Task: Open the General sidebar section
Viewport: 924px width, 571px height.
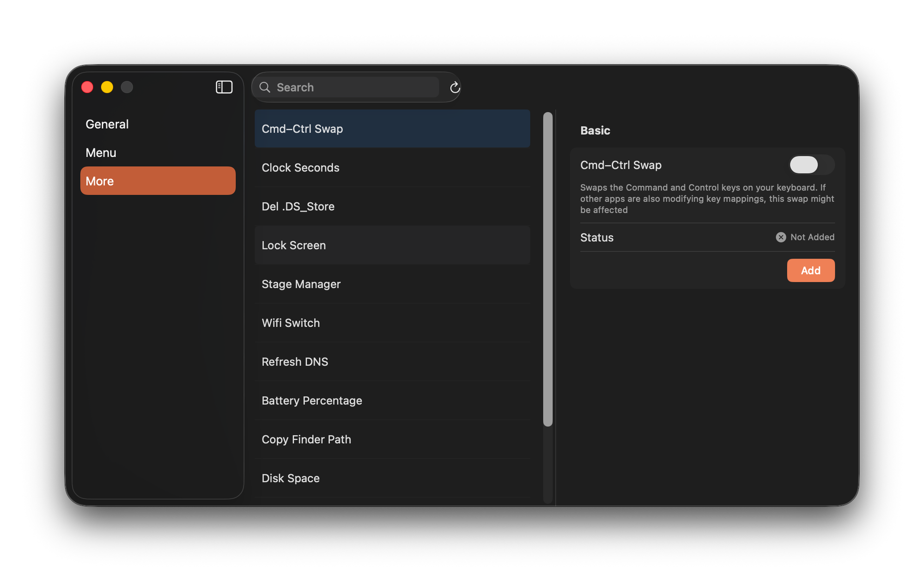Action: (x=107, y=124)
